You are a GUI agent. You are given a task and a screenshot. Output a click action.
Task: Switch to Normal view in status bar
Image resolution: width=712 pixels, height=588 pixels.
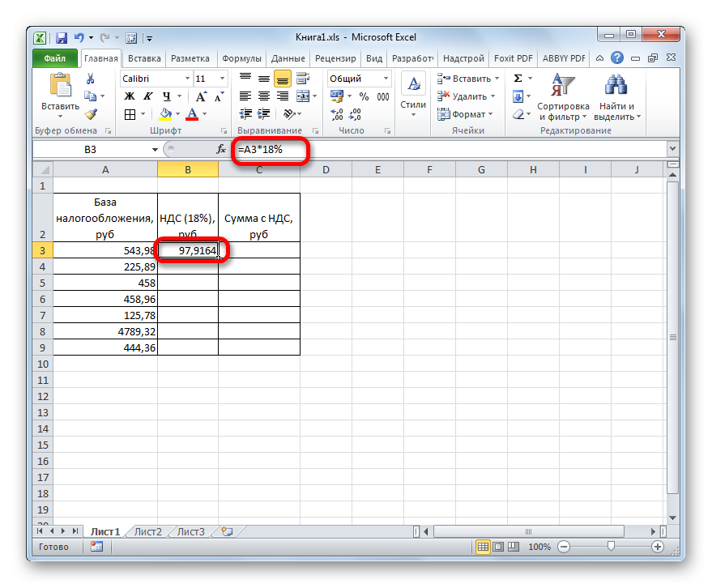483,548
